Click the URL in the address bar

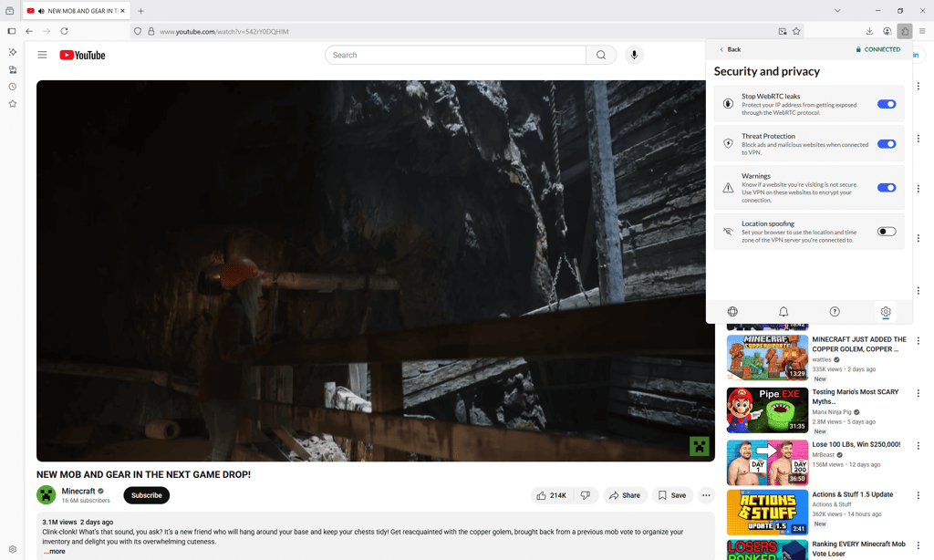pyautogui.click(x=224, y=32)
